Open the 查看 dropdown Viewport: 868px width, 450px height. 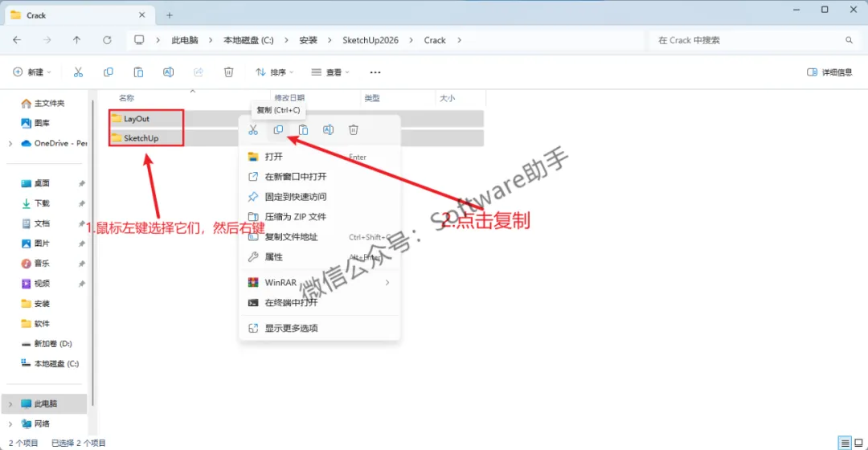pos(330,72)
